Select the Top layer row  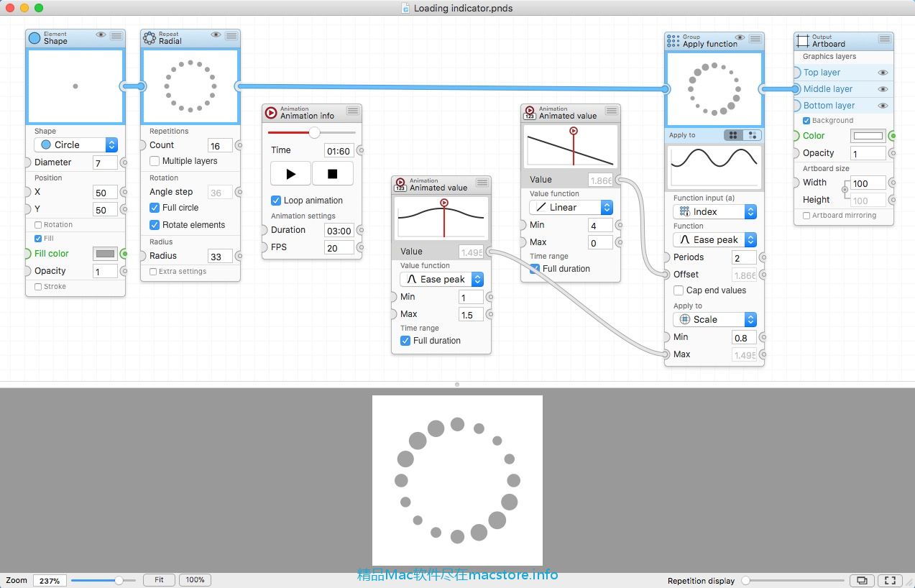click(844, 73)
